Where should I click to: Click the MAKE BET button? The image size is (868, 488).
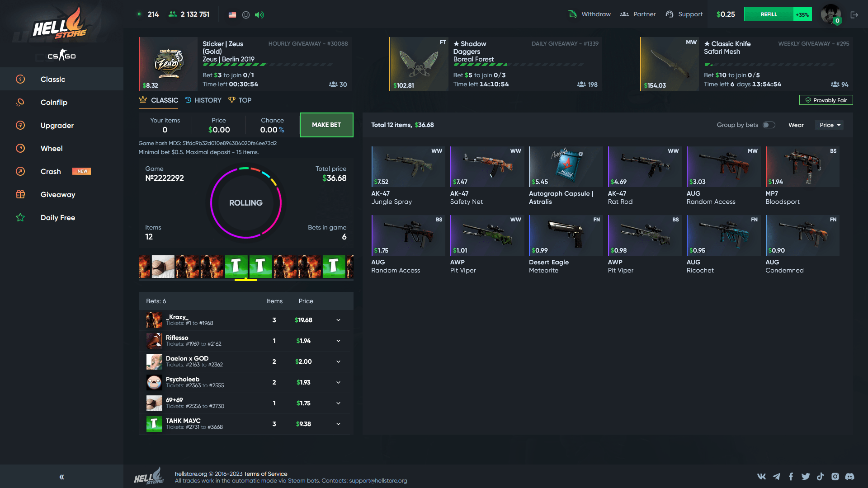click(x=326, y=125)
